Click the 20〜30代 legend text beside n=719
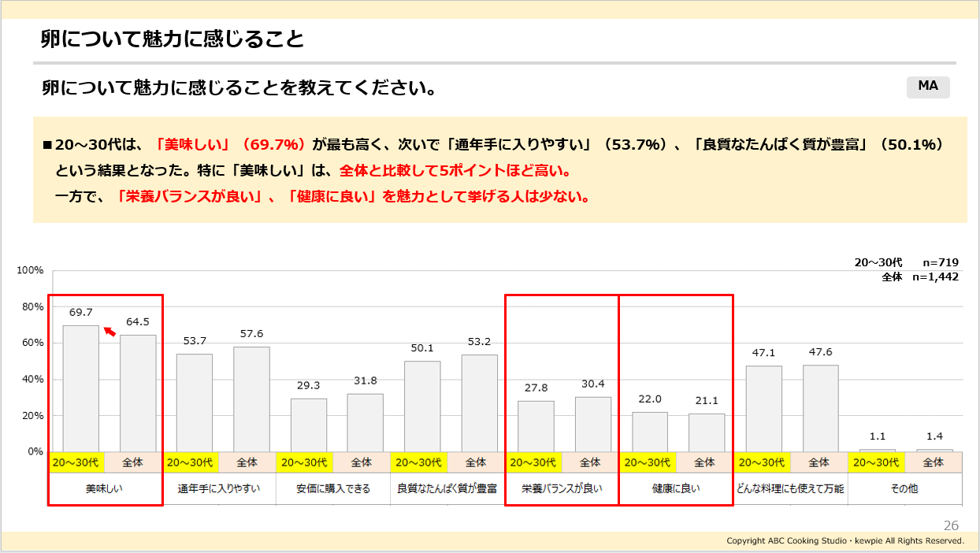 [x=878, y=263]
